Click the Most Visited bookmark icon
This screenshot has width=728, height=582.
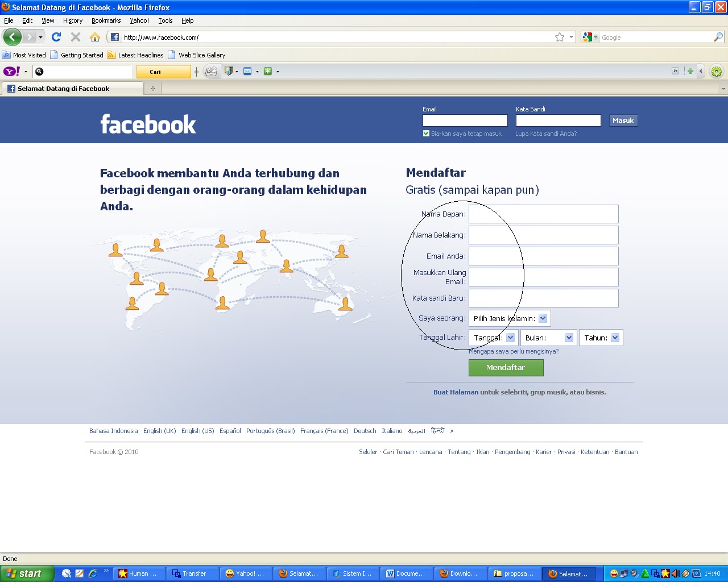[6, 55]
